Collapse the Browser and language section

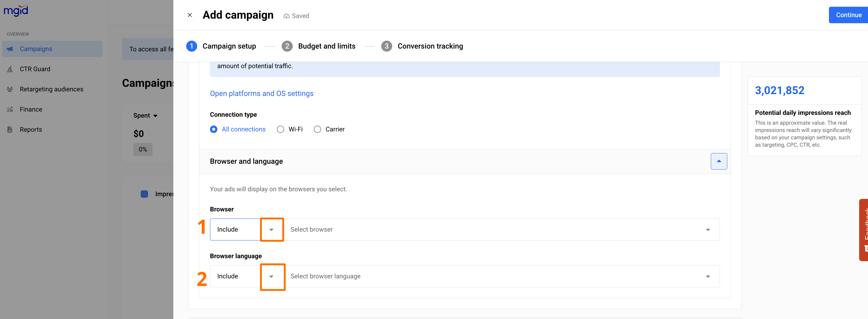coord(718,162)
